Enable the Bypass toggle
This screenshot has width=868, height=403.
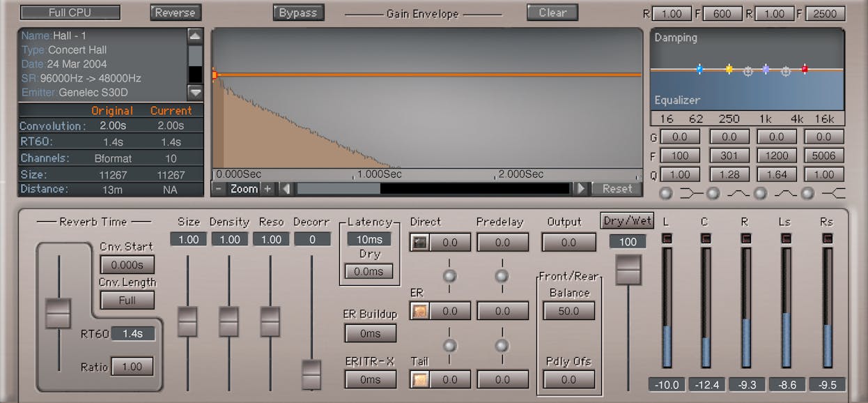coord(298,12)
